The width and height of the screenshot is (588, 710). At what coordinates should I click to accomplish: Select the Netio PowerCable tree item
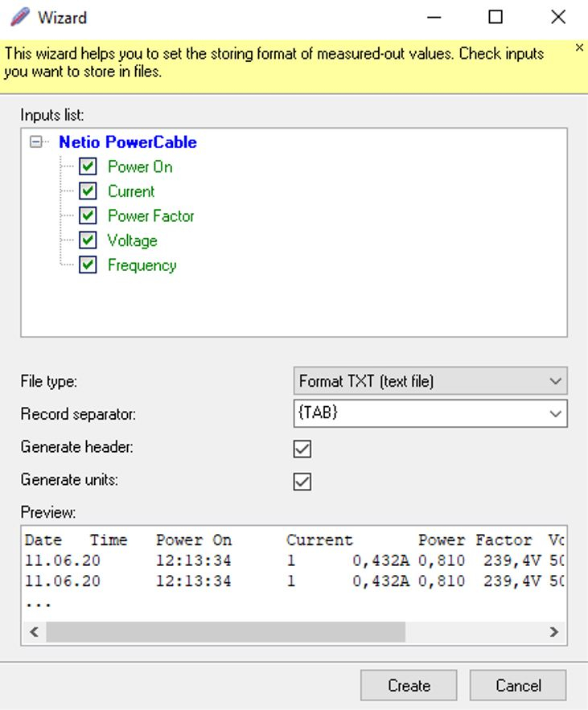(127, 142)
